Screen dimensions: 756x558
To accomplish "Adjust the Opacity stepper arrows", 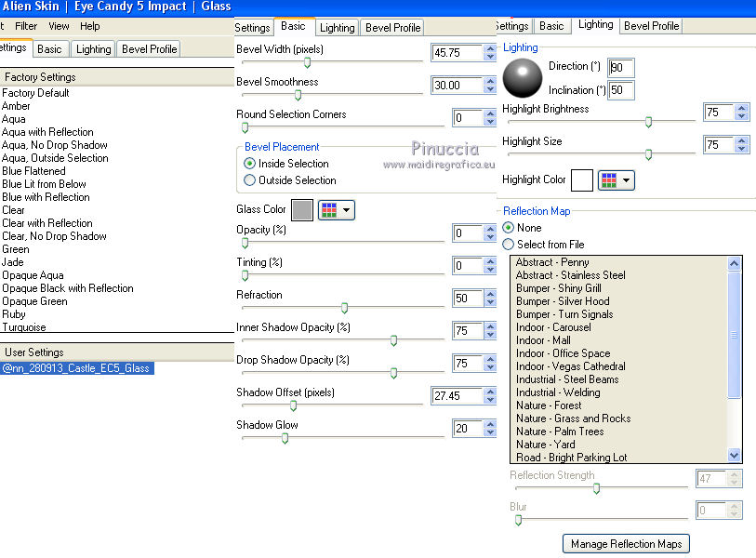I will (490, 232).
